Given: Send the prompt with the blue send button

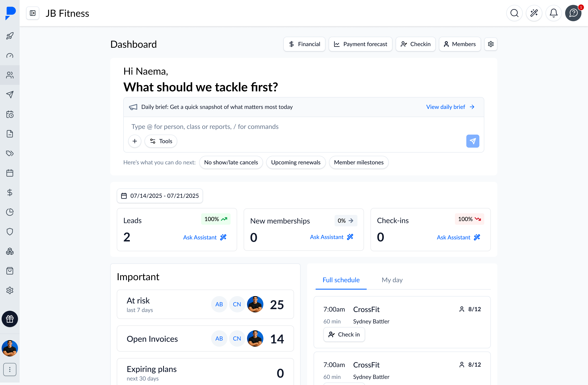Looking at the screenshot, I should click(x=473, y=141).
